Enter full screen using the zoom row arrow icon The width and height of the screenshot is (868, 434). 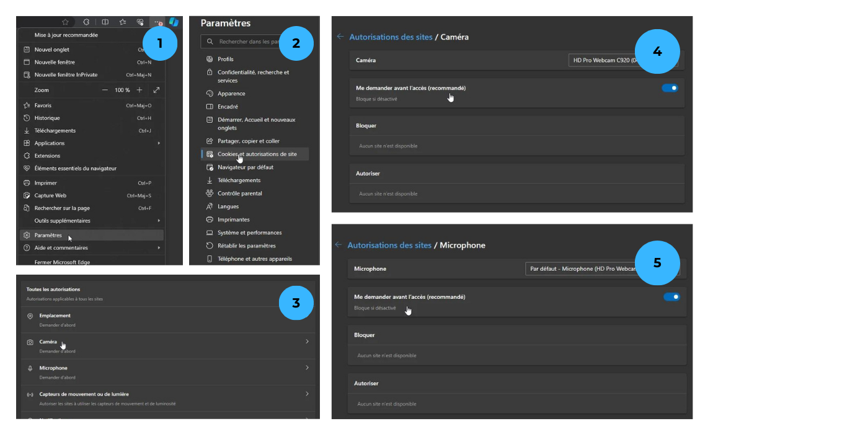[156, 90]
